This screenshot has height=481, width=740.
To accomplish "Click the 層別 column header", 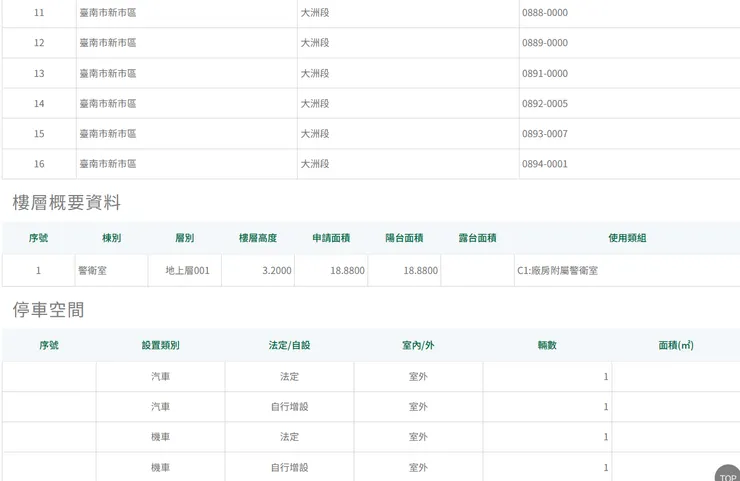I will (185, 238).
